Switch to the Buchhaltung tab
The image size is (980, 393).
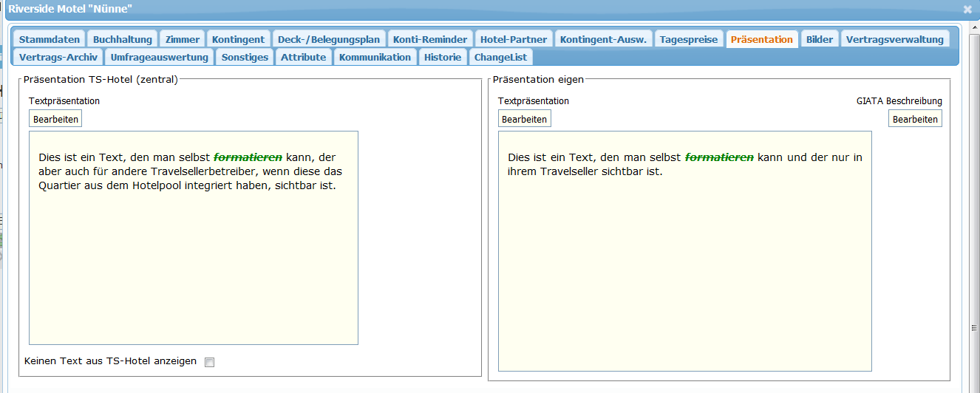coord(123,39)
